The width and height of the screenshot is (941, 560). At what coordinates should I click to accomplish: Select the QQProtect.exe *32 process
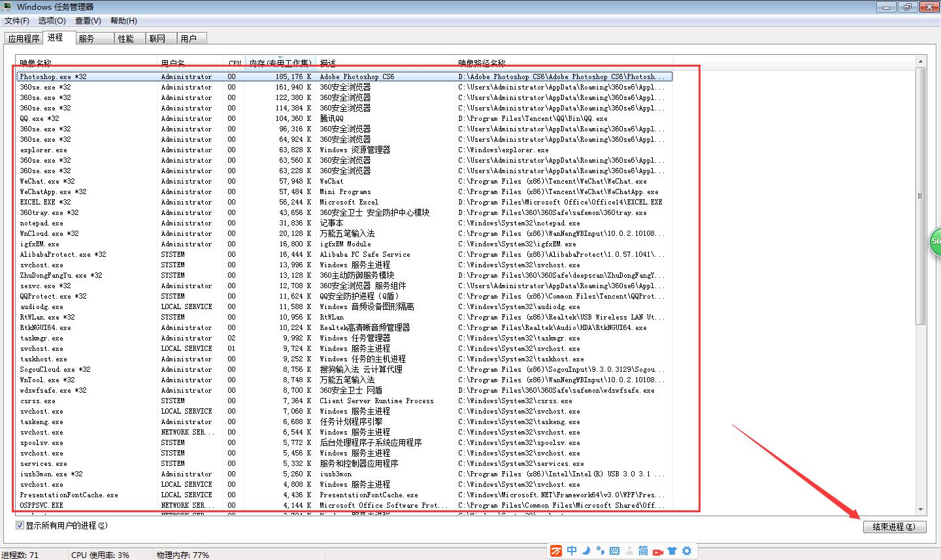point(344,296)
